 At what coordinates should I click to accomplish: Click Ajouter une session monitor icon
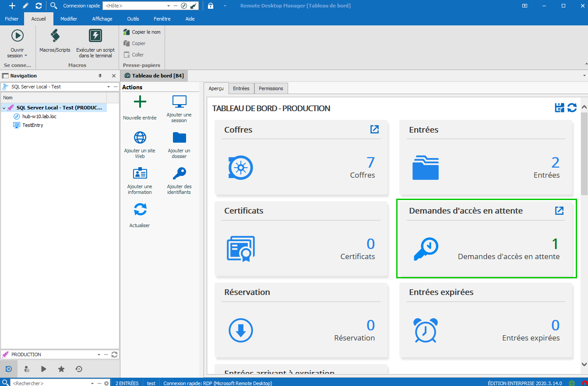pyautogui.click(x=179, y=102)
